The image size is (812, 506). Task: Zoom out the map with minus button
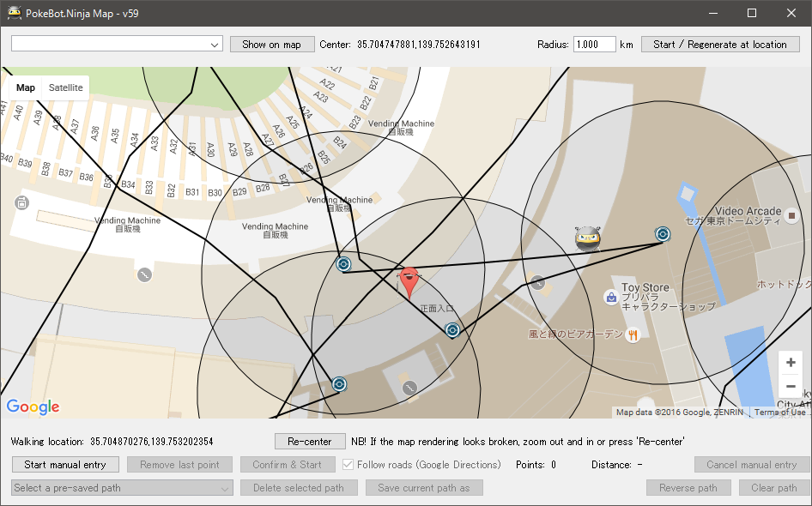791,387
